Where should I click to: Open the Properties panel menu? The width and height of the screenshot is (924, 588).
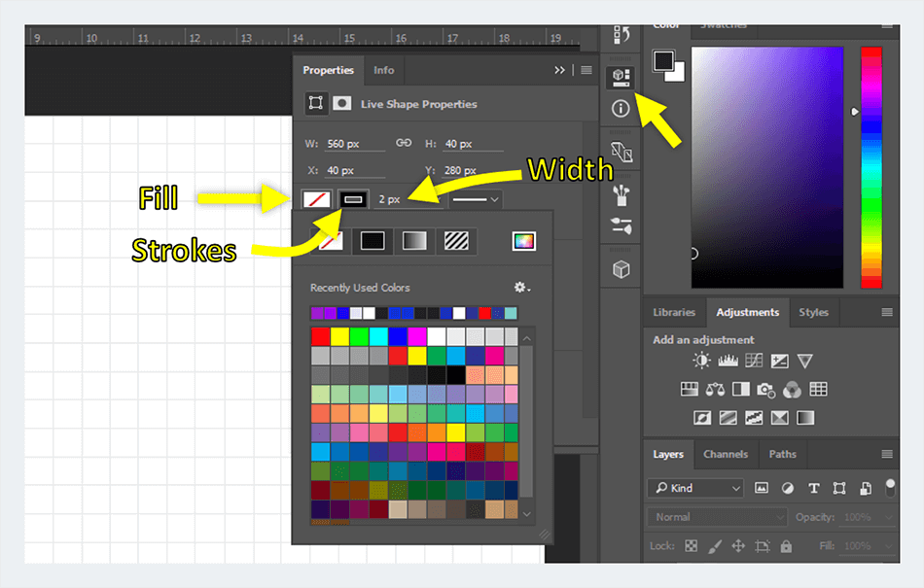(x=586, y=70)
